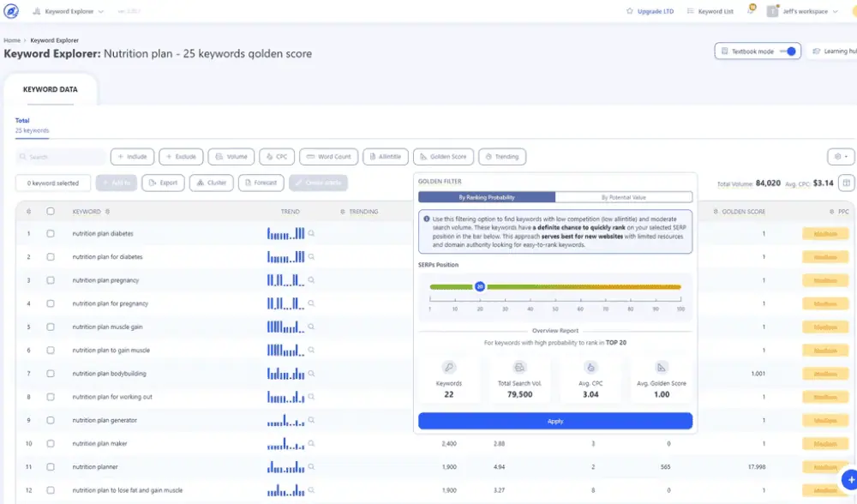Open the notifications icon with the badge
The width and height of the screenshot is (857, 504).
[x=751, y=11]
